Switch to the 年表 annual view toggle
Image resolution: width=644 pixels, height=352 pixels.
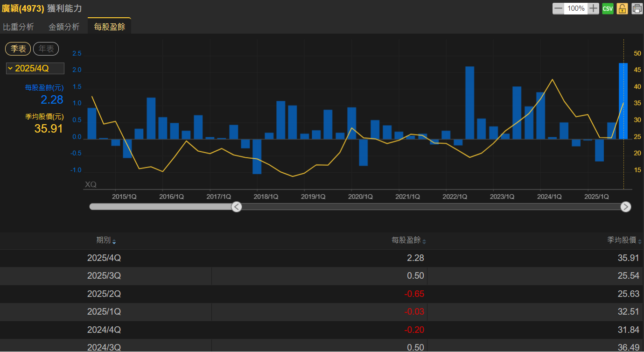[x=46, y=49]
